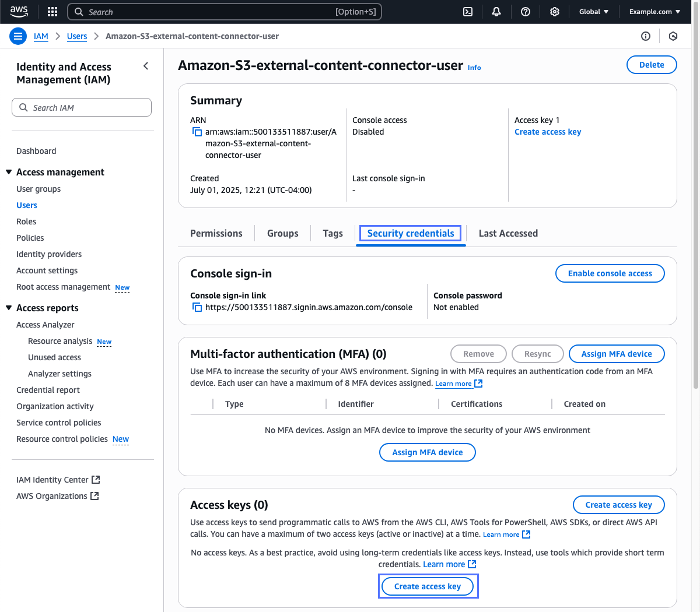The width and height of the screenshot is (700, 612).
Task: Open external link icon beside AWS Organizations
Action: (x=94, y=496)
